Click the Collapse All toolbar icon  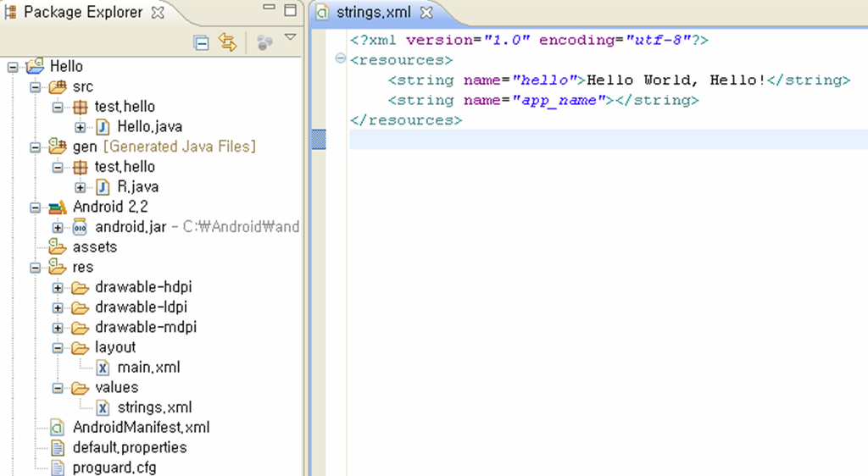[202, 42]
